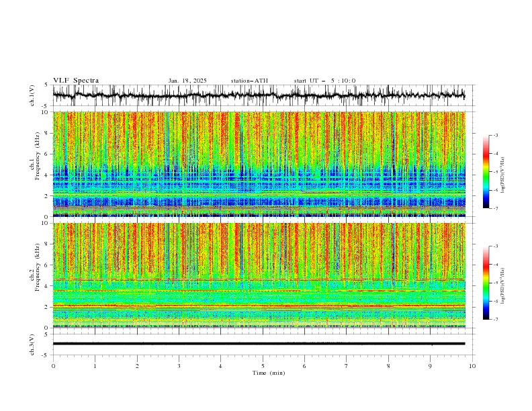Click inside the ch.1 spectrogram panel

click(259, 164)
